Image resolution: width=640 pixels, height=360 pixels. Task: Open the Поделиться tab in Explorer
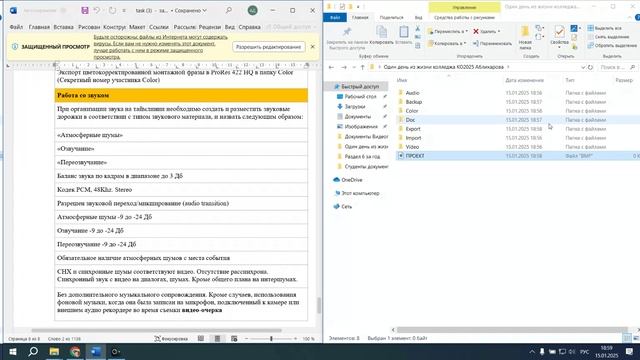tap(391, 18)
